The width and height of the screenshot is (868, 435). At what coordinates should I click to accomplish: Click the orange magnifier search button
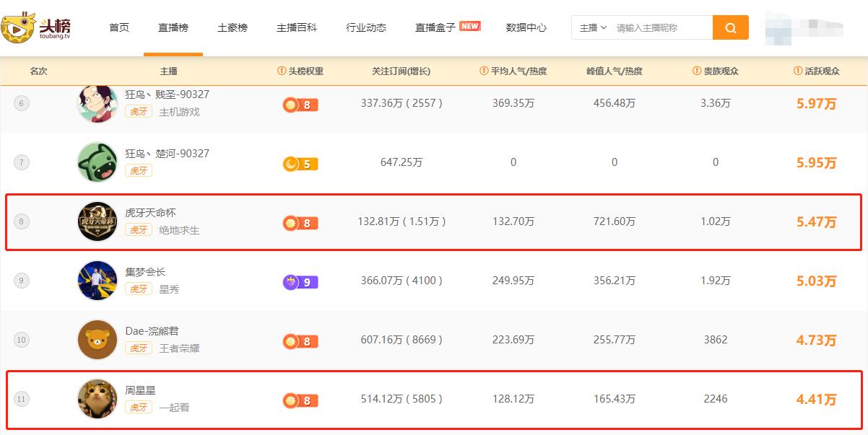coord(730,27)
